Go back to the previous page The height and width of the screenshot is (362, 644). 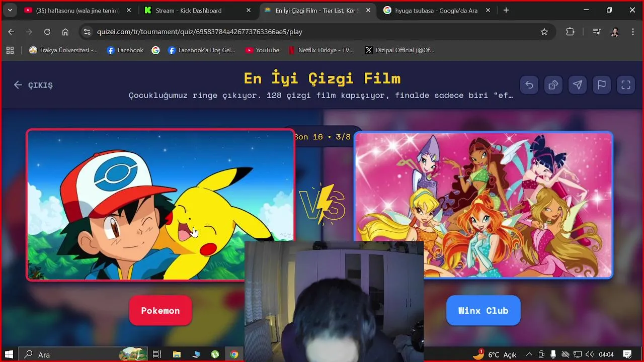point(11,32)
